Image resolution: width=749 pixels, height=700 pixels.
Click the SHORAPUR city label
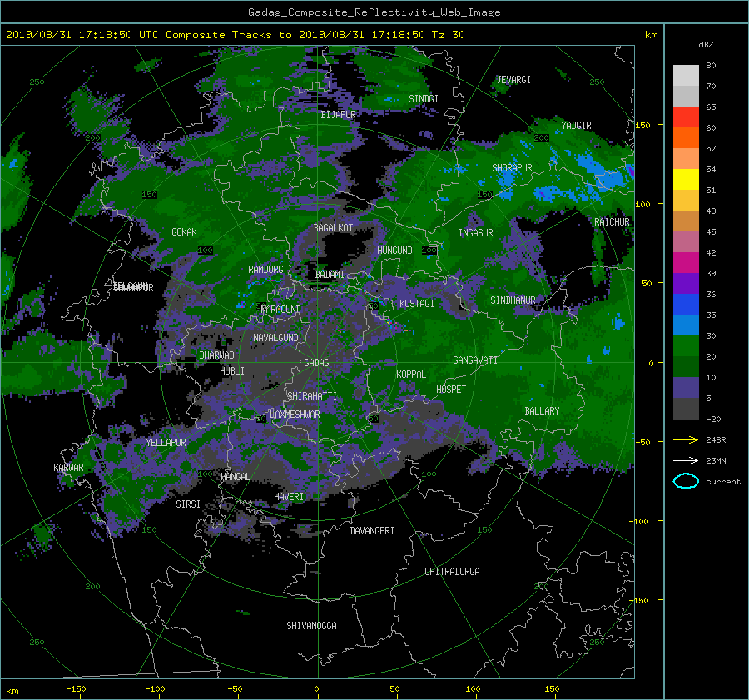512,167
